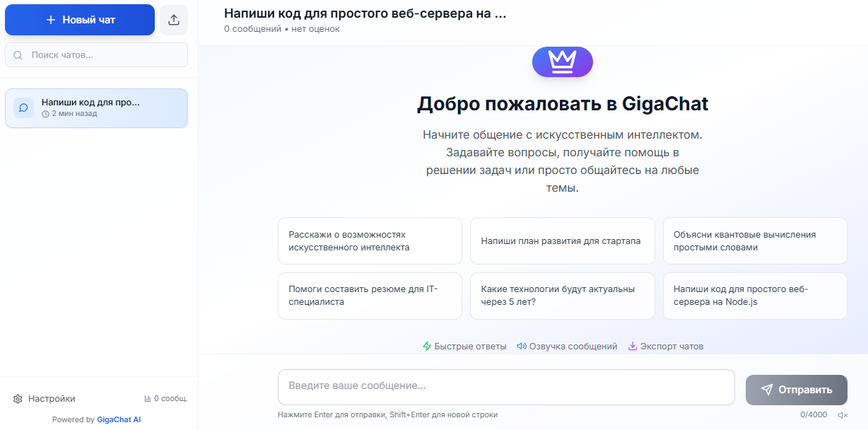Open Экспорт чатов
The image size is (868, 430).
(664, 347)
